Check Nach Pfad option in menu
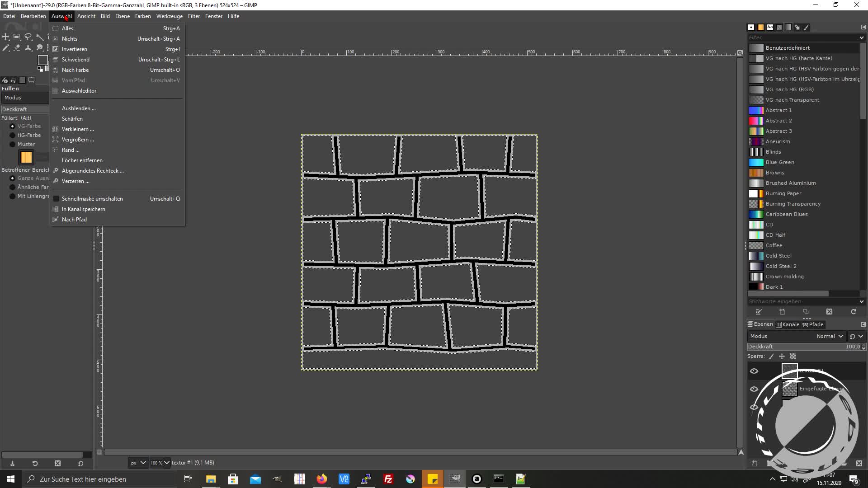Viewport: 868px width, 488px height. point(74,219)
